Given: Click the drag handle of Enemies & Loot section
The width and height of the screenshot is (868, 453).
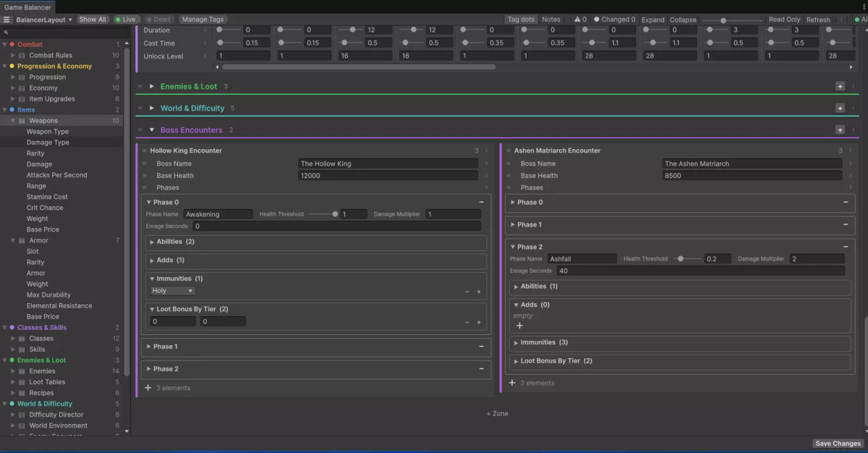Looking at the screenshot, I should (140, 86).
